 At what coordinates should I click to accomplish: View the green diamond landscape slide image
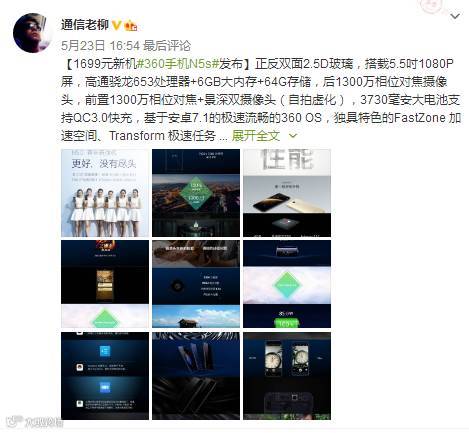(196, 193)
